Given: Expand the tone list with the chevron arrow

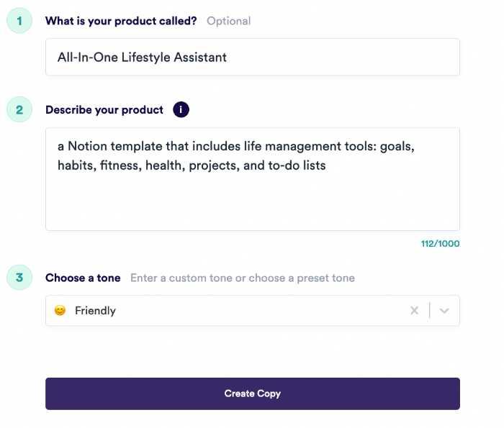Looking at the screenshot, I should tap(444, 311).
